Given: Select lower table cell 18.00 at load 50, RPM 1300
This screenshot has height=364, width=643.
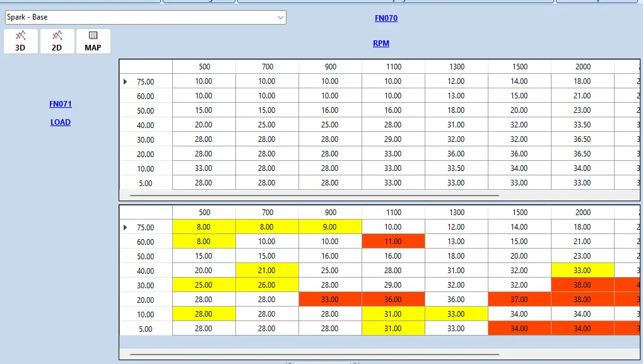Looking at the screenshot, I should (456, 255).
